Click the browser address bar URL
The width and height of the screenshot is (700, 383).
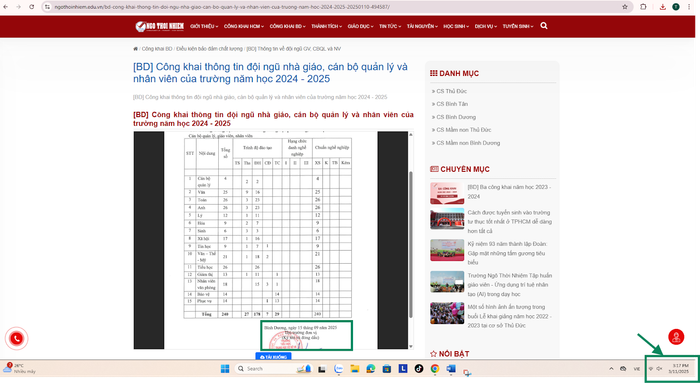point(222,7)
